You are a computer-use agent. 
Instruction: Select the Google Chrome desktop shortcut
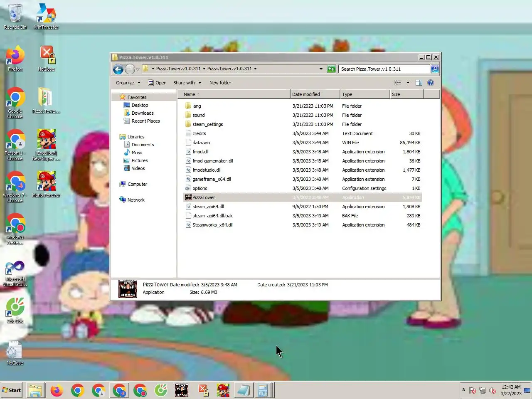pyautogui.click(x=15, y=103)
